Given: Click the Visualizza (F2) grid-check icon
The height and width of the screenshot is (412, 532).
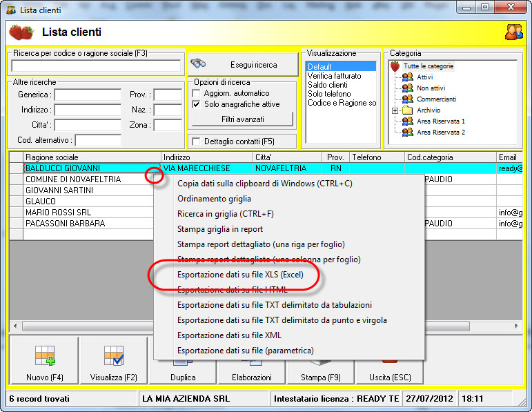Looking at the screenshot, I should click(114, 355).
